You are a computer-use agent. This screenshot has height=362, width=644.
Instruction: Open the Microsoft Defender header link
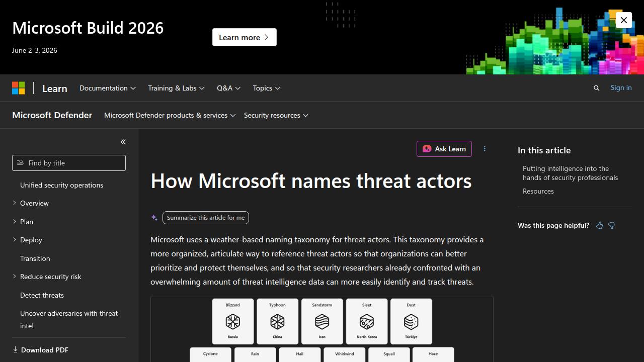pyautogui.click(x=52, y=115)
